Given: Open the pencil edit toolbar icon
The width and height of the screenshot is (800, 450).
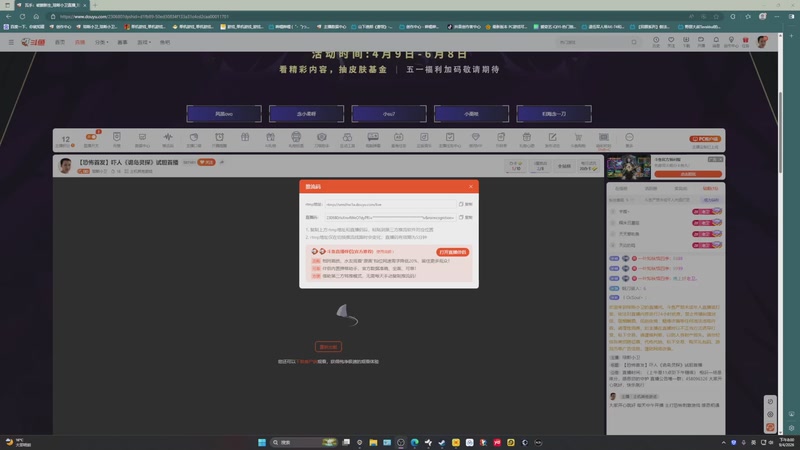Looking at the screenshot, I should coord(552,137).
